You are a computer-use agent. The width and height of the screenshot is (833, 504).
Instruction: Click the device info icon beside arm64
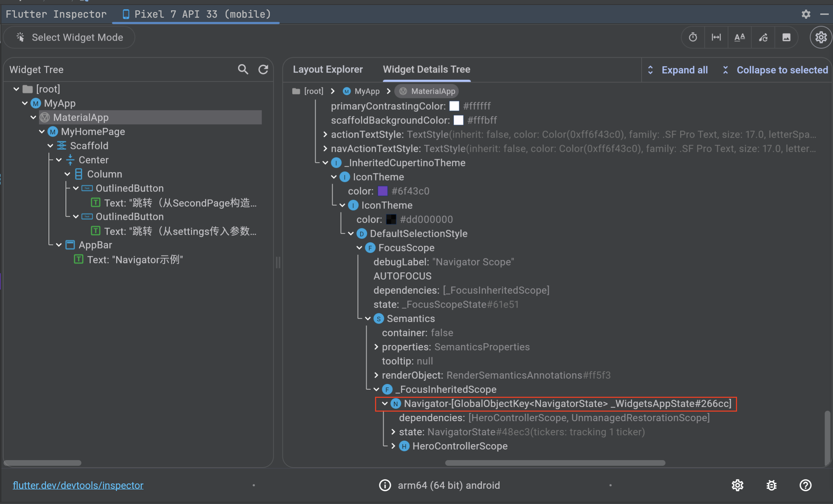click(385, 485)
